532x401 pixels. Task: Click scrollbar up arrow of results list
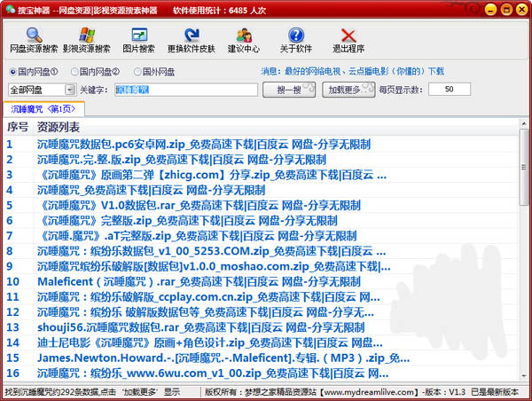(x=524, y=123)
